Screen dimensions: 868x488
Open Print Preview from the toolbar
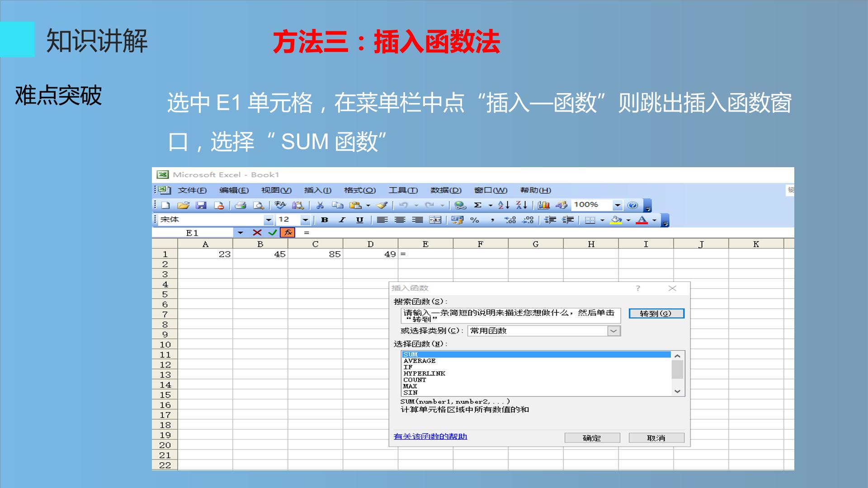click(x=259, y=206)
